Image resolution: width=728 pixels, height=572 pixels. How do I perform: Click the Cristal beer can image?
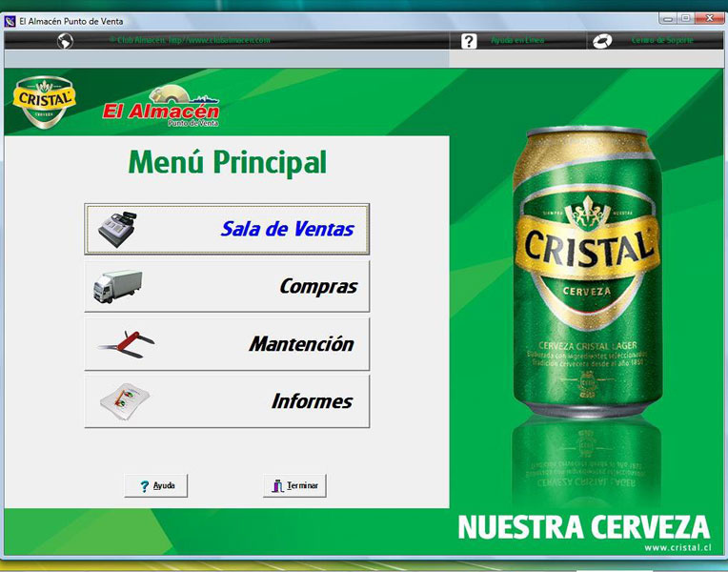[587, 272]
